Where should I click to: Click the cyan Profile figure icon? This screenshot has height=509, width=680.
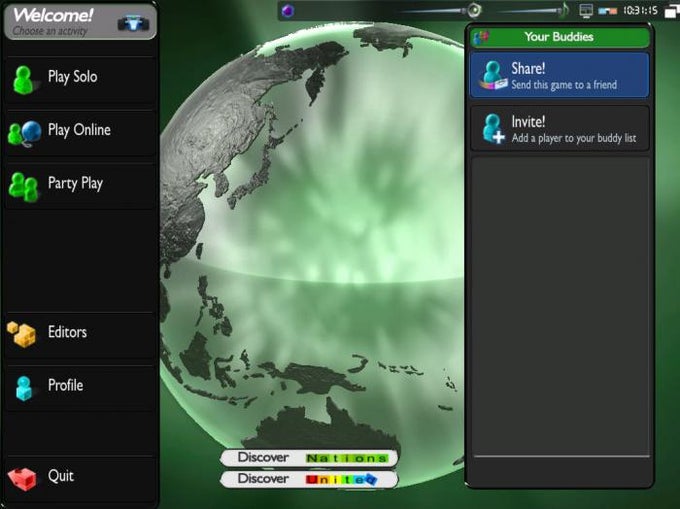coord(24,388)
